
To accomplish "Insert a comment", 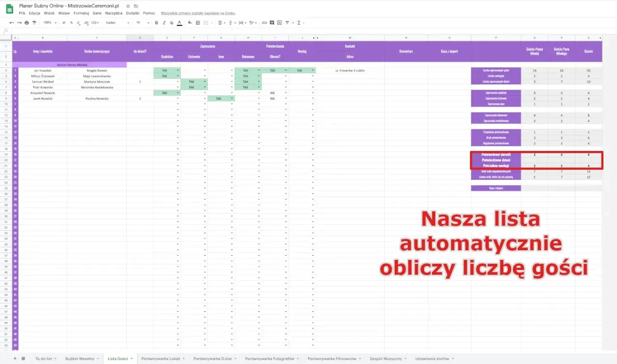I will tap(272, 23).
